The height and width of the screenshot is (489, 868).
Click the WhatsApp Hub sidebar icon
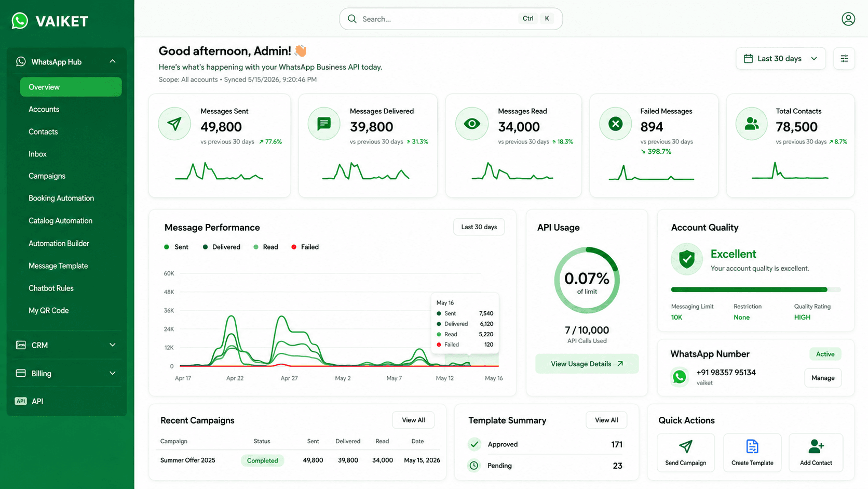point(21,62)
